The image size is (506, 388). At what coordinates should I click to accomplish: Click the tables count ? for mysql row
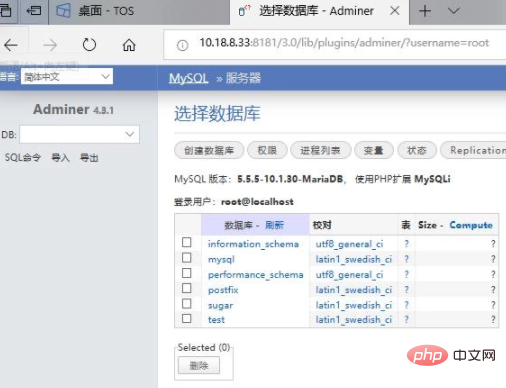[406, 259]
